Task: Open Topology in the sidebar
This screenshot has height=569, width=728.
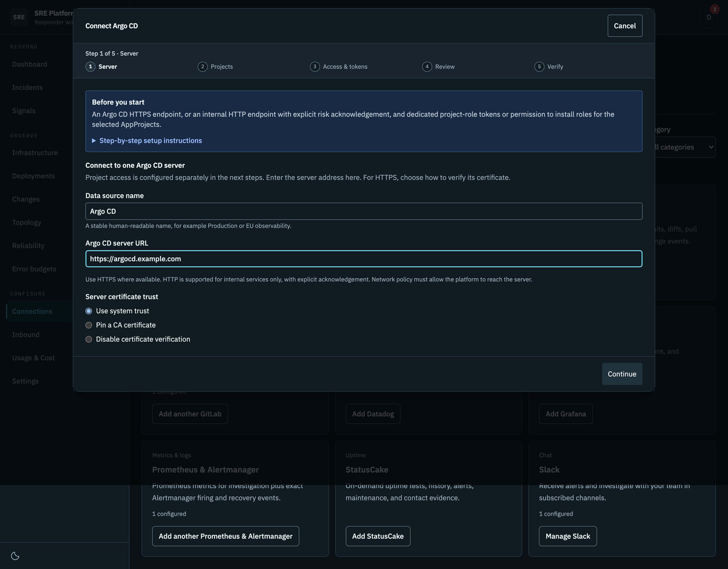Action: (27, 223)
